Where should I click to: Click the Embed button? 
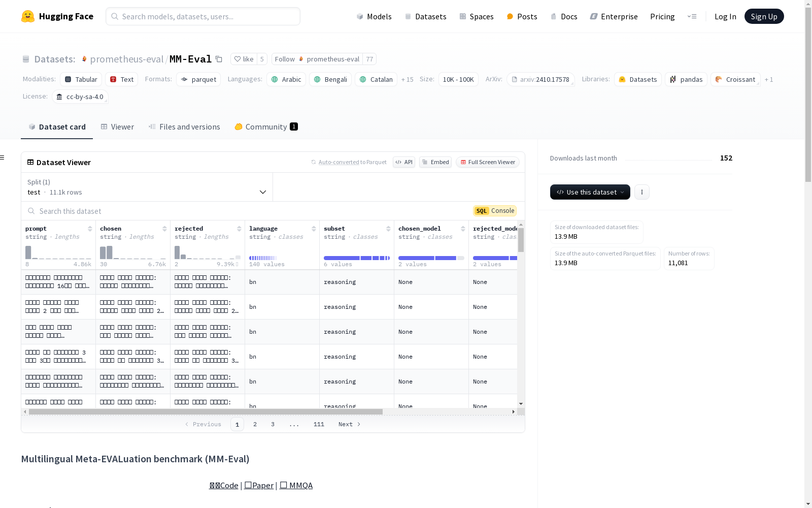[435, 162]
